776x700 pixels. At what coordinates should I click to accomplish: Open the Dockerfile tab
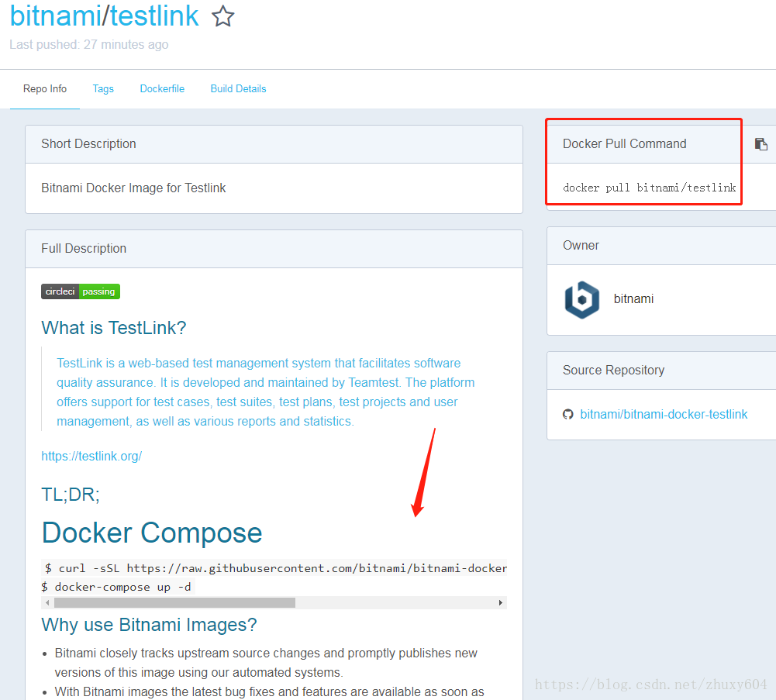click(x=162, y=89)
